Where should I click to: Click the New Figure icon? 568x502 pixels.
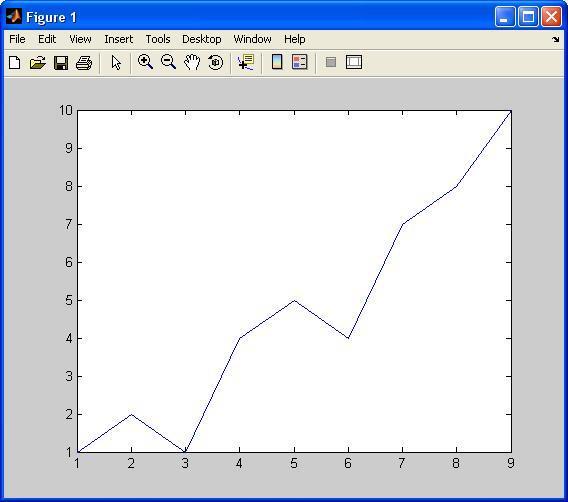click(14, 63)
